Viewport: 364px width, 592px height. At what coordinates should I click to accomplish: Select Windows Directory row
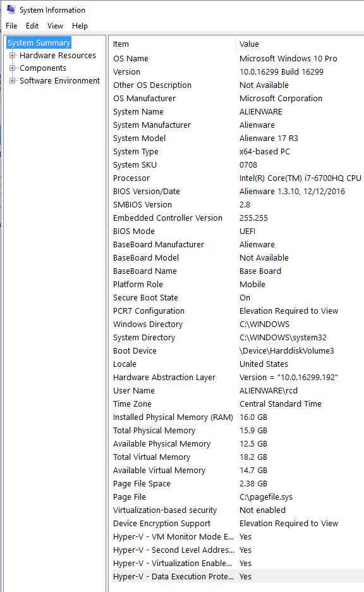click(x=236, y=324)
